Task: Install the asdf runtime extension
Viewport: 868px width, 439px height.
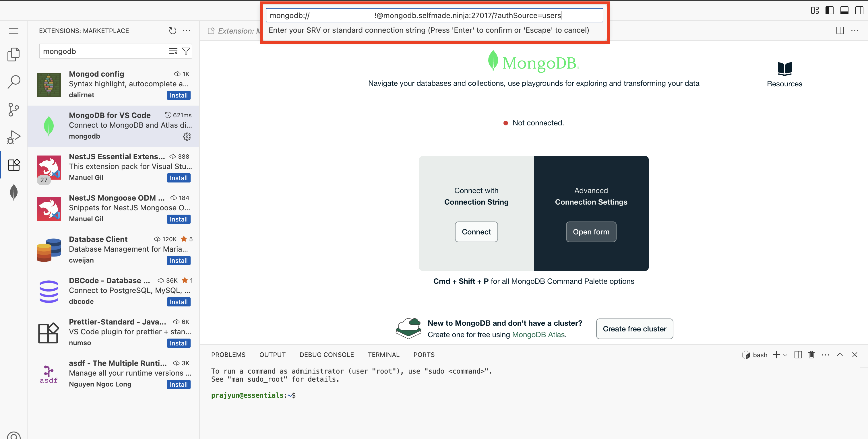Action: click(x=179, y=384)
